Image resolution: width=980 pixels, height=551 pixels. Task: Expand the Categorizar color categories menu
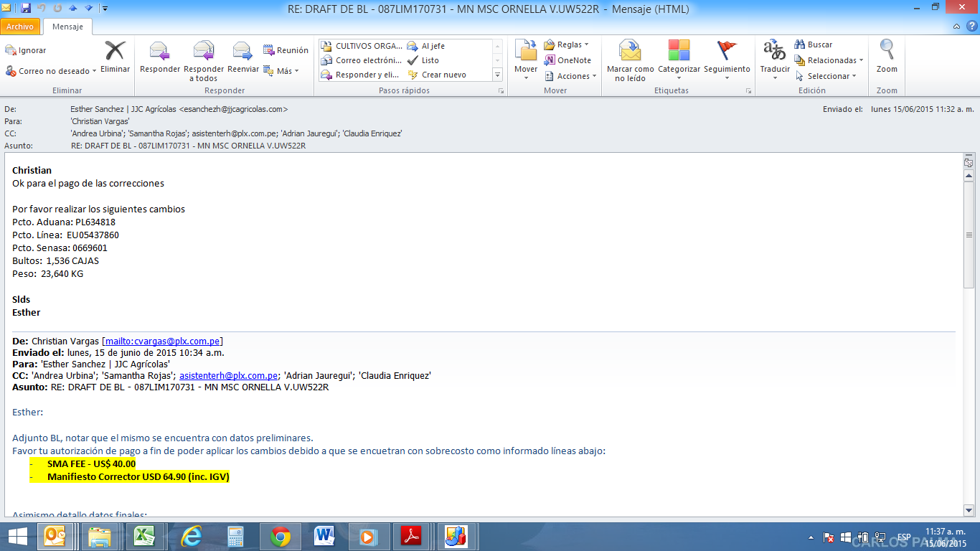tap(679, 52)
